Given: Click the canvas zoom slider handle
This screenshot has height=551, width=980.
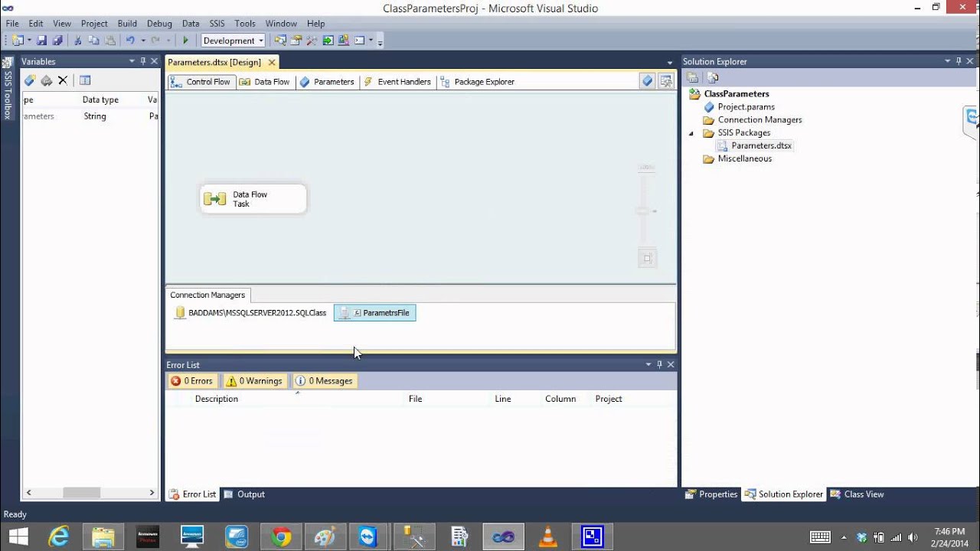Looking at the screenshot, I should coord(644,210).
